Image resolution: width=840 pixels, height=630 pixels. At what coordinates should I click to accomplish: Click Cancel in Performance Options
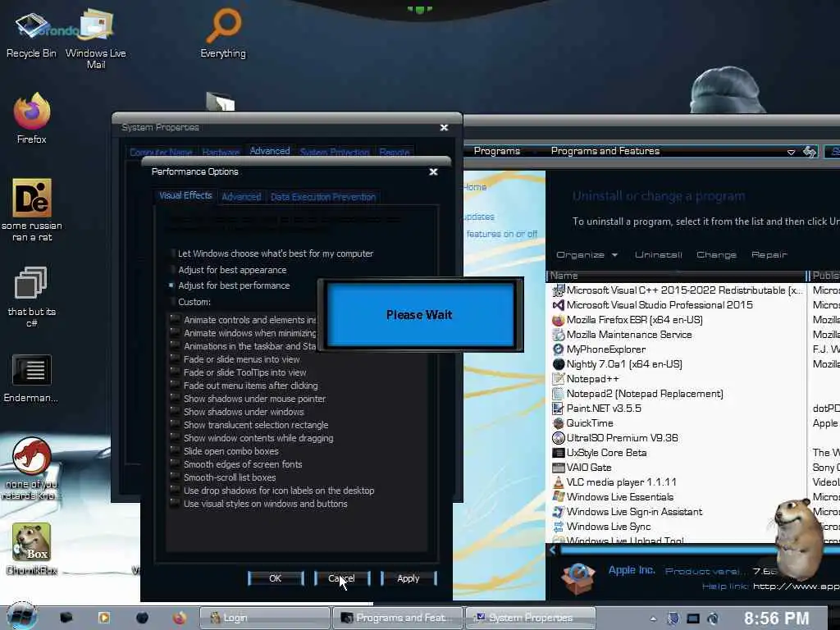(x=342, y=578)
